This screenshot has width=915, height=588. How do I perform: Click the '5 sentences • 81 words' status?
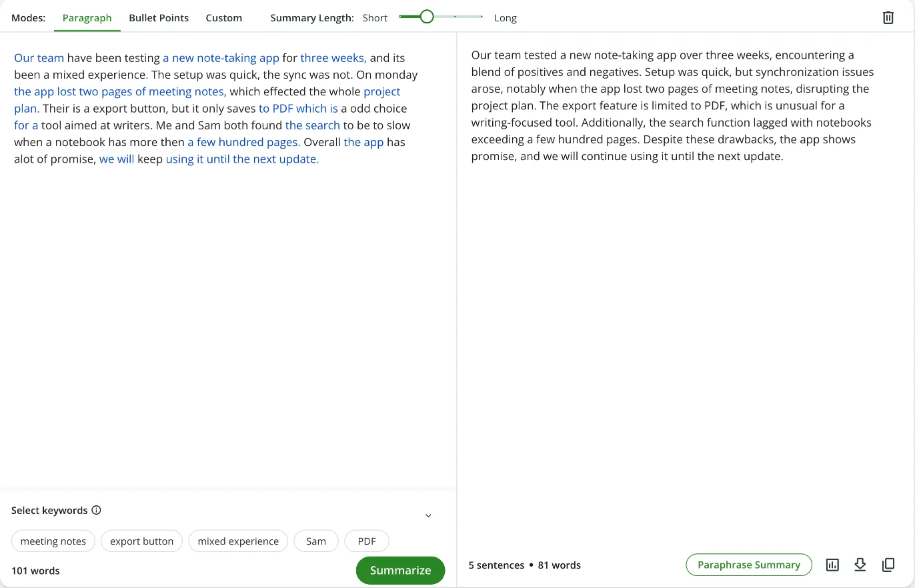524,565
